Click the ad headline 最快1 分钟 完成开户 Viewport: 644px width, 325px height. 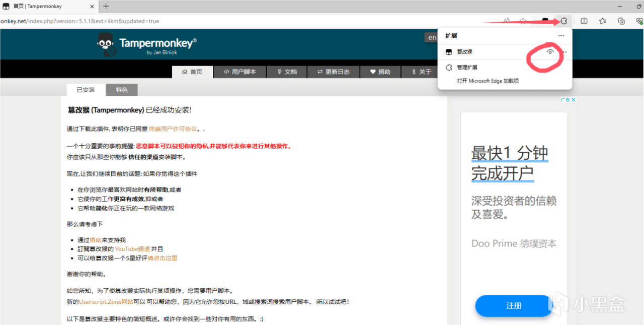510,163
